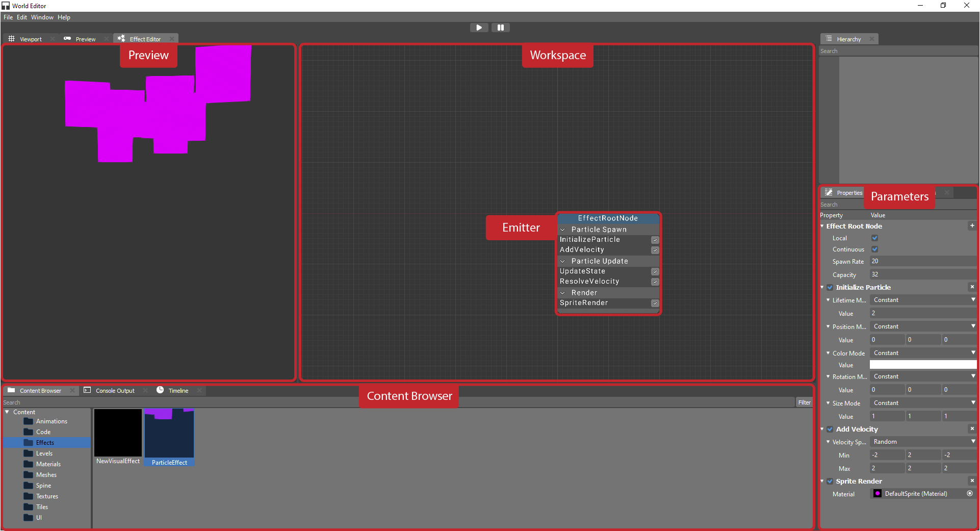Viewport: 980px width, 531px height.
Task: Click the Material picker circle icon
Action: (970, 494)
